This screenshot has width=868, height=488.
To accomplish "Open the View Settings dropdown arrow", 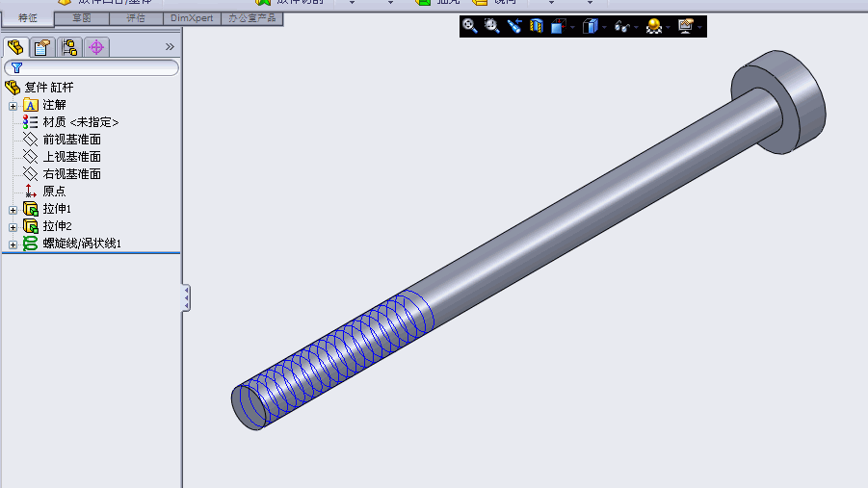I will (x=699, y=27).
